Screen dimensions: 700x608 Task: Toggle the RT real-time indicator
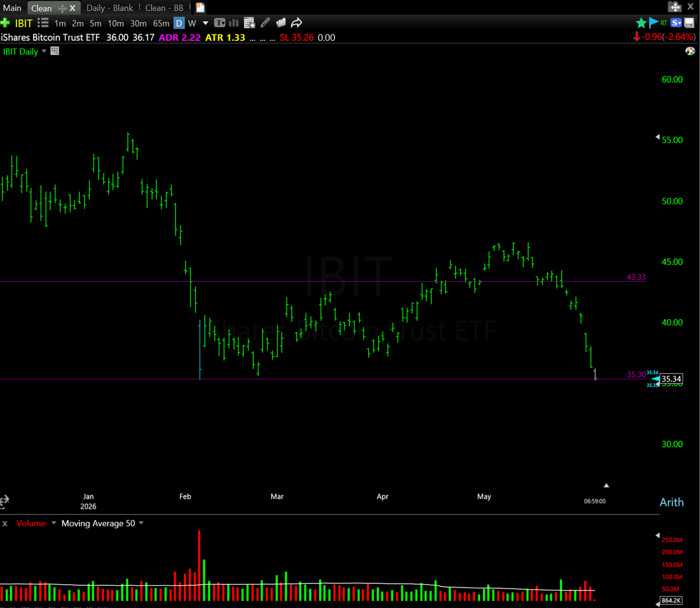(x=664, y=23)
